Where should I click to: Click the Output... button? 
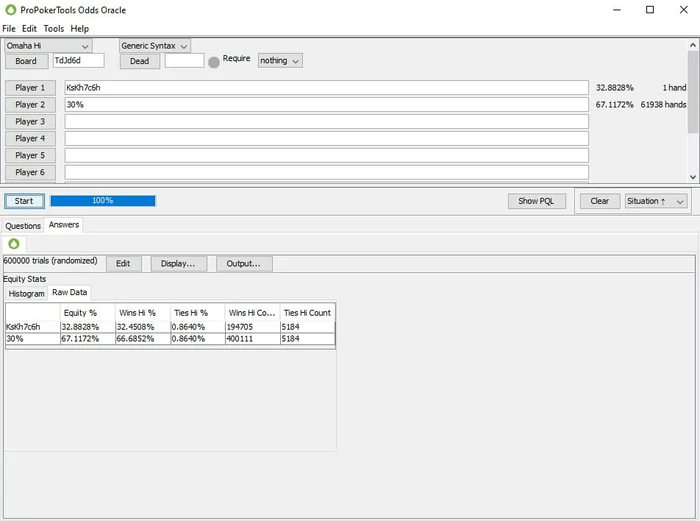point(244,263)
